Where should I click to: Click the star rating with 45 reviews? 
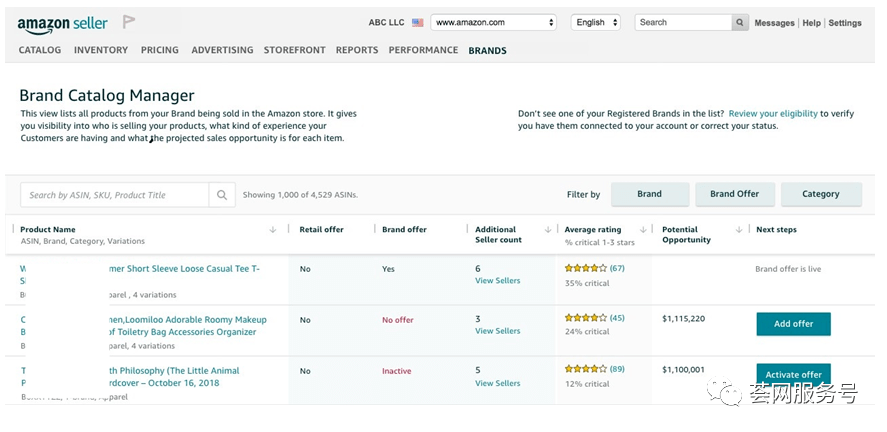585,318
